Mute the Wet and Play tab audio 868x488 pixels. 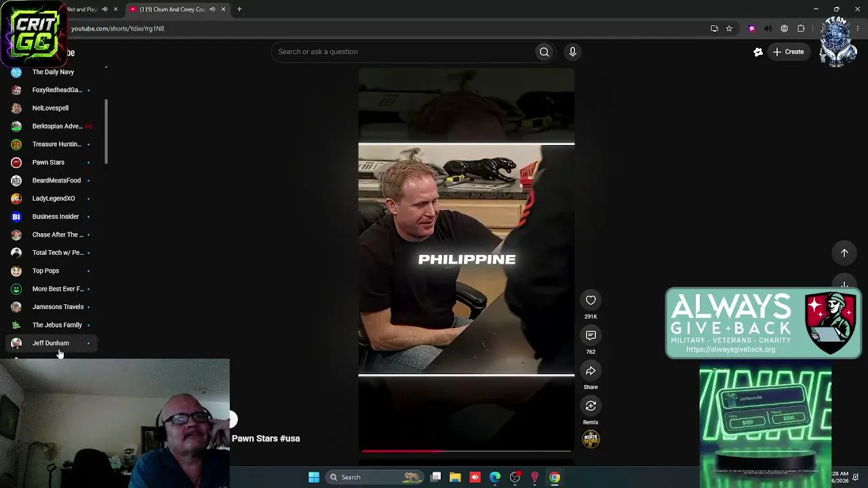[104, 9]
